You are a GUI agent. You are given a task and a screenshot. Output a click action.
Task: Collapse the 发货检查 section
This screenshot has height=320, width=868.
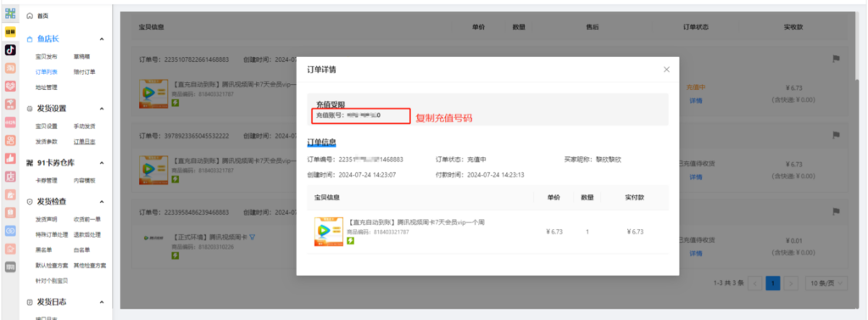click(x=102, y=201)
